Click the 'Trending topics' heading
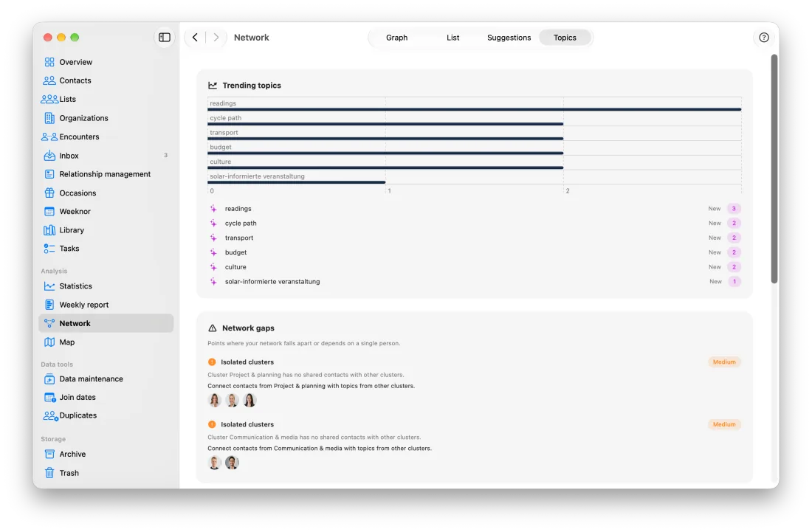 pyautogui.click(x=252, y=86)
